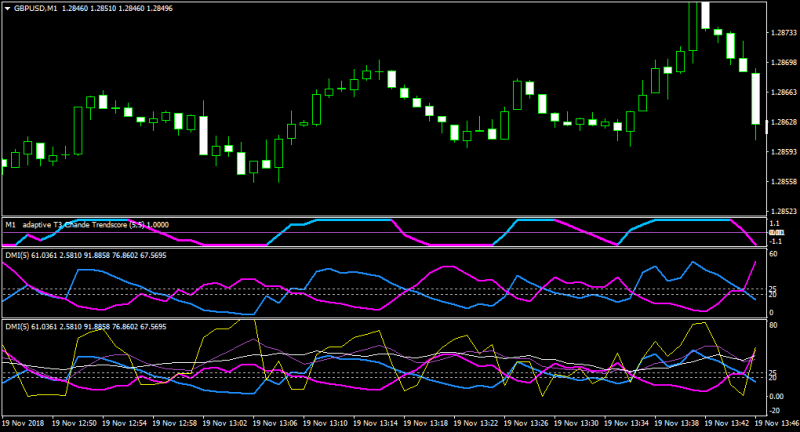Click the 1.28558 price axis label
This screenshot has width=800, height=432.
[x=783, y=182]
